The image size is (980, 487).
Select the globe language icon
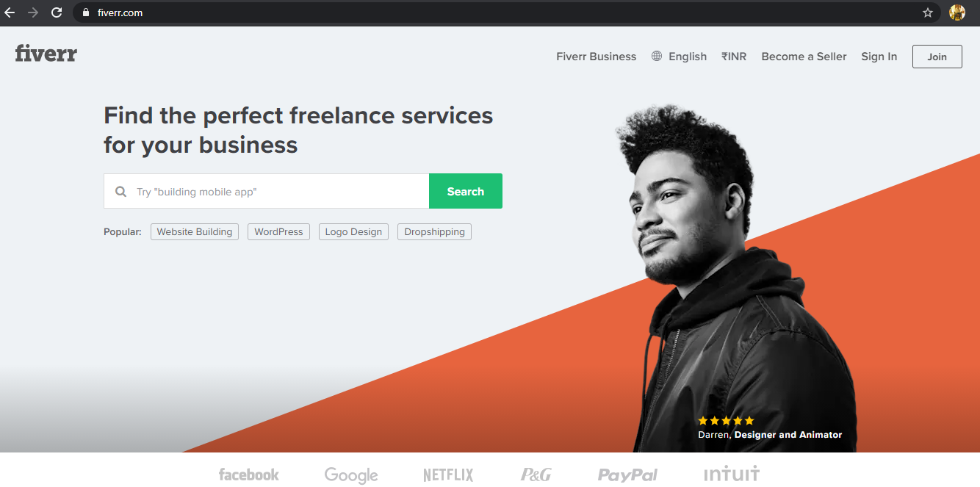[x=656, y=56]
